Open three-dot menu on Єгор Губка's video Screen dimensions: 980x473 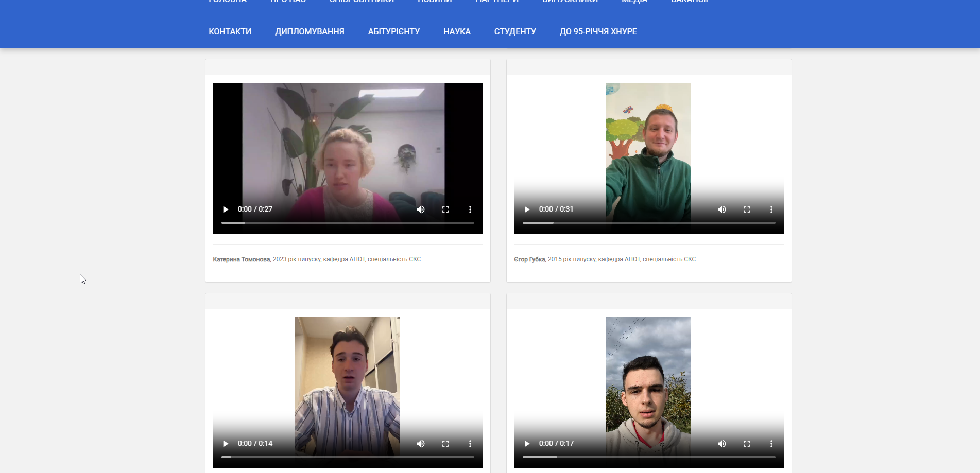pos(771,209)
